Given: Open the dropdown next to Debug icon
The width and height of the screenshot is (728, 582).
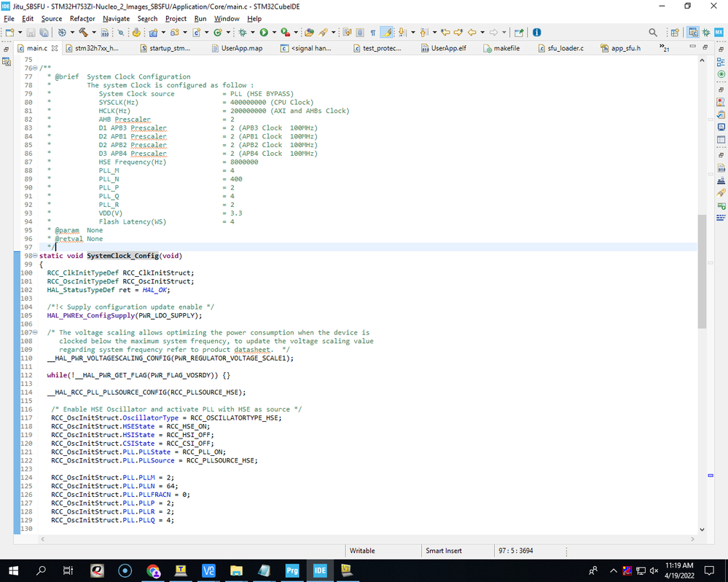Looking at the screenshot, I should click(253, 33).
